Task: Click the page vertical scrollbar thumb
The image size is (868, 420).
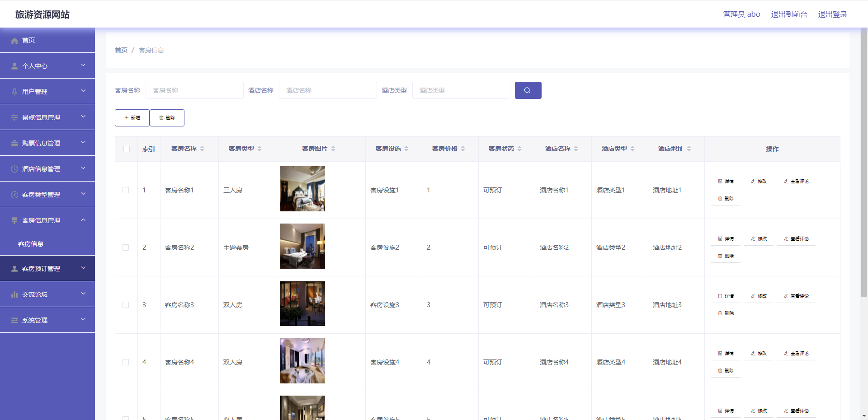Action: (x=864, y=163)
